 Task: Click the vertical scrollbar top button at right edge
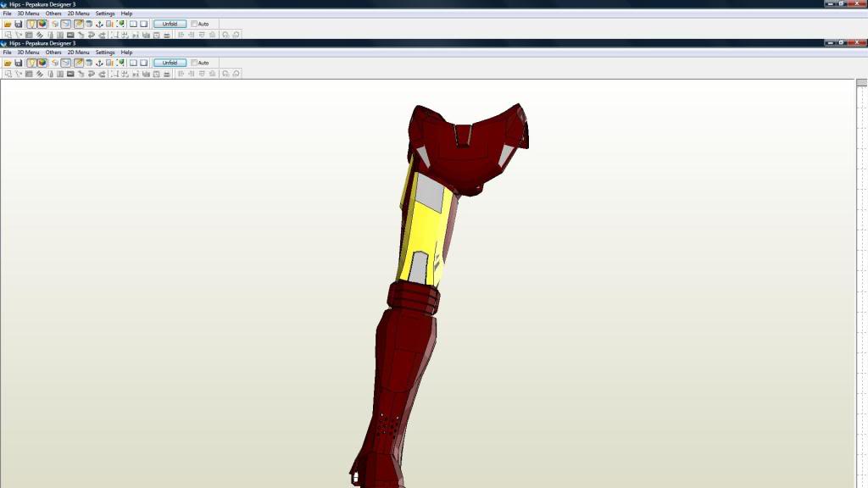pyautogui.click(x=861, y=82)
